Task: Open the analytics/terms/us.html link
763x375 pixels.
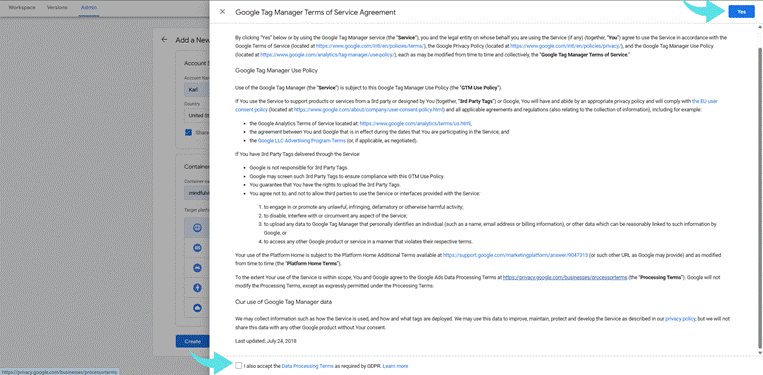Action: click(416, 124)
